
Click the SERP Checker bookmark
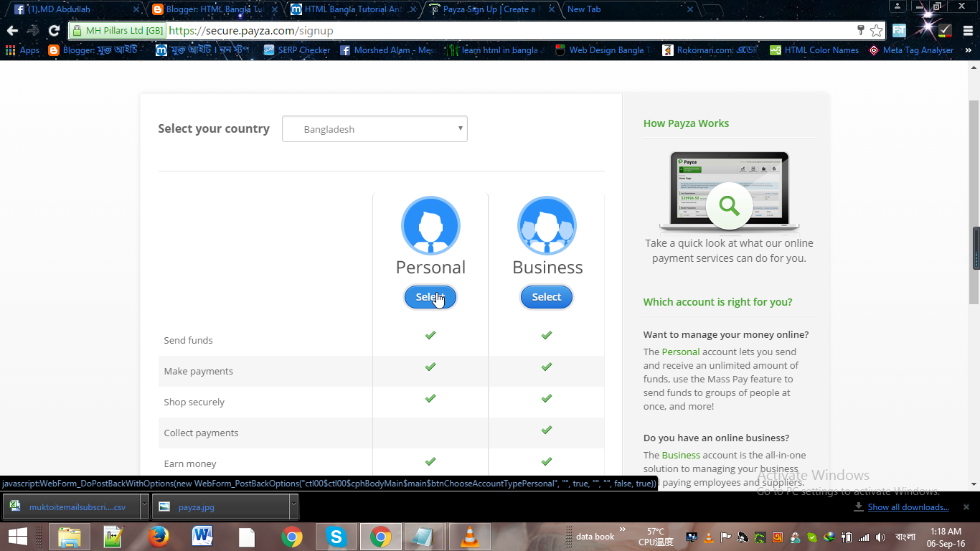pos(297,50)
